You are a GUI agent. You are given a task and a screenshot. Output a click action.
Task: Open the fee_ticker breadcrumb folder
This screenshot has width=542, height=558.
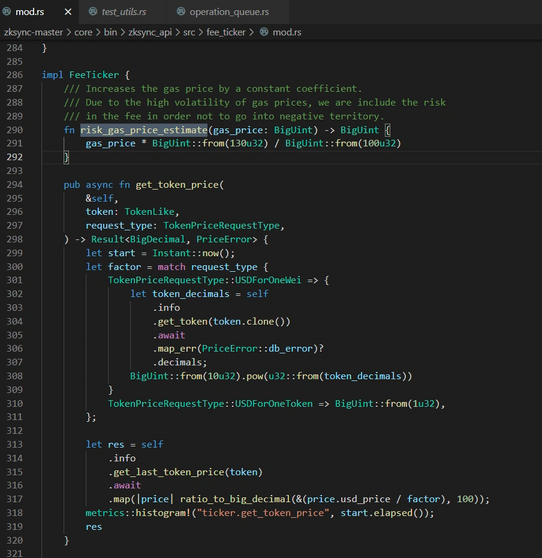coord(226,32)
